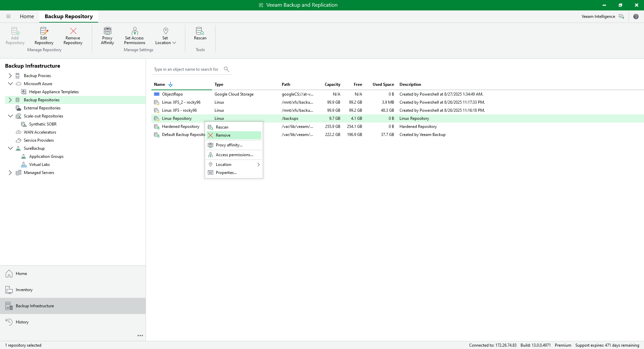
Task: Click the Veeam Intelligence icon
Action: coord(621,16)
